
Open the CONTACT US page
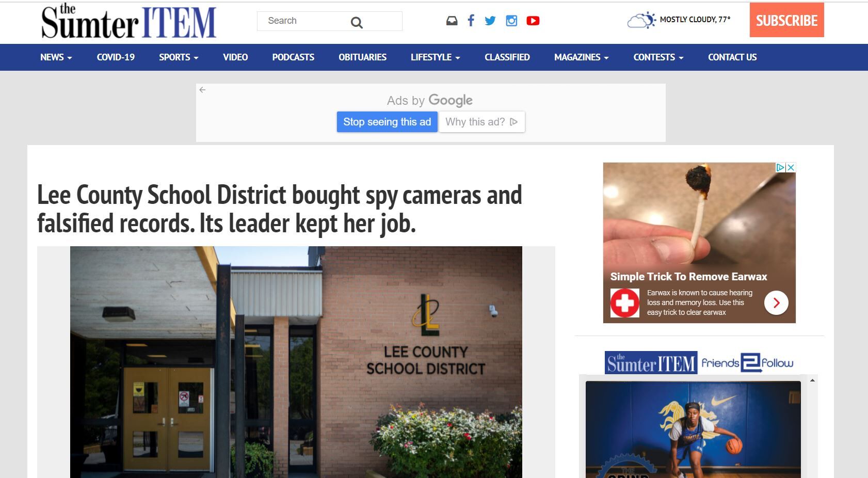(732, 57)
